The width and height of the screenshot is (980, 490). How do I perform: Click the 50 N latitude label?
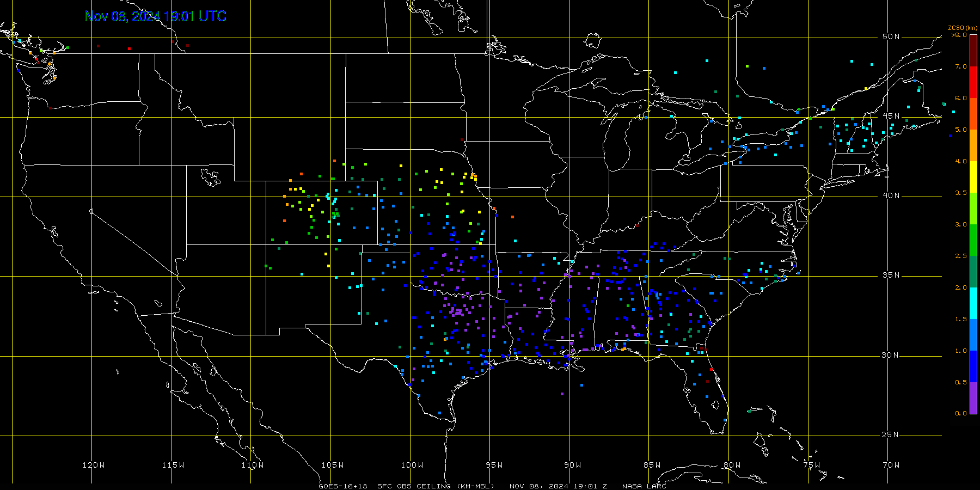(x=891, y=36)
